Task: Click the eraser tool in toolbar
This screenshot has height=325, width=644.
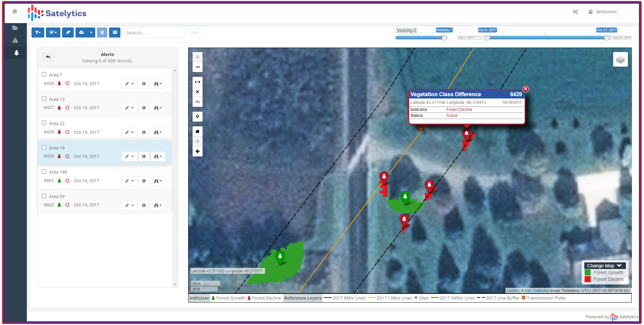Action: 68,32
